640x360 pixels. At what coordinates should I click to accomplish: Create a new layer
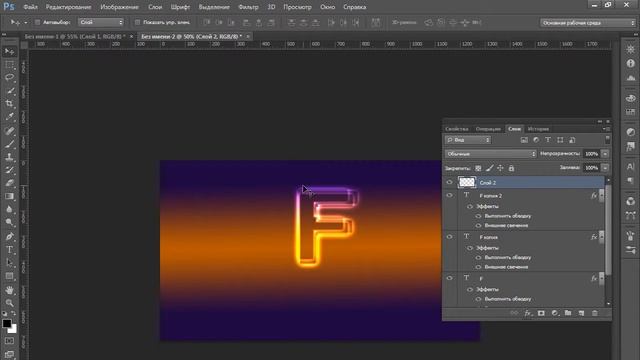coord(581,313)
